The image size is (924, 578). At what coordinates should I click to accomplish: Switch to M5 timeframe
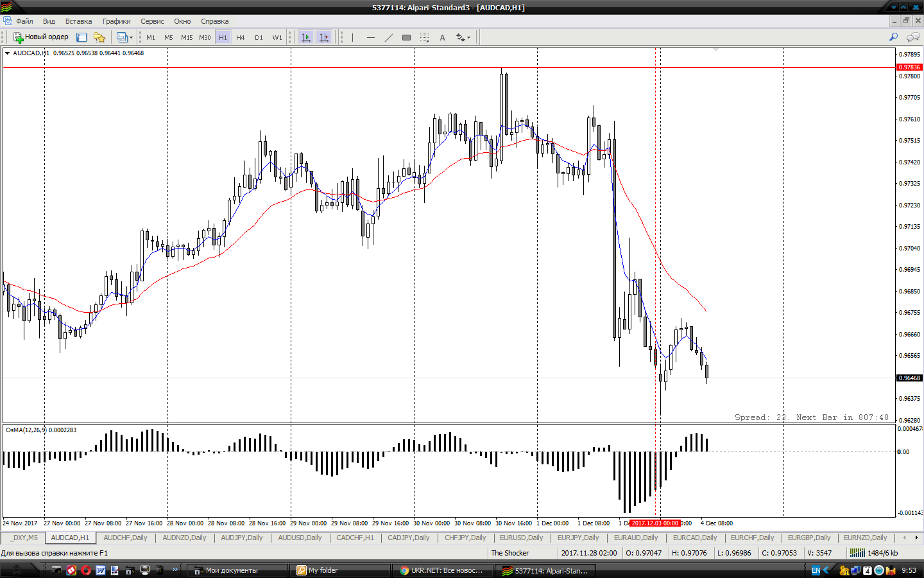pyautogui.click(x=169, y=37)
